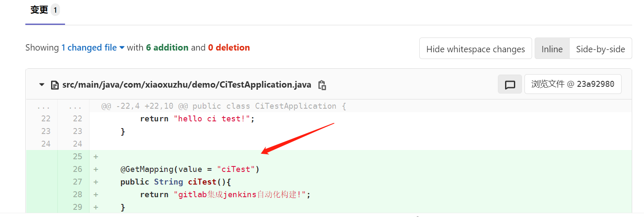Click the file document icon
This screenshot has height=217, width=644.
[x=54, y=85]
